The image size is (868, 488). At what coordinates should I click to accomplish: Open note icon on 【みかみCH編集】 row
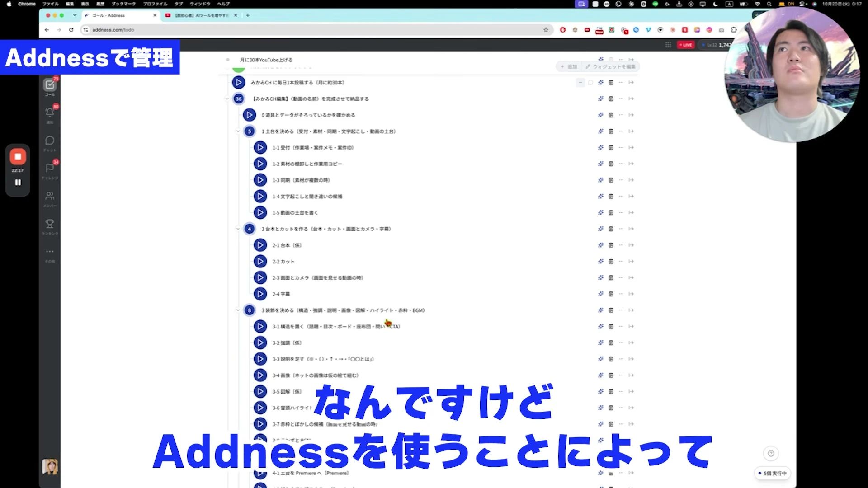pos(611,99)
